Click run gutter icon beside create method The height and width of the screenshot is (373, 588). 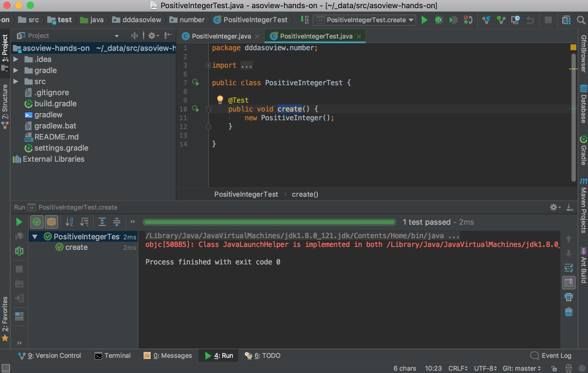[196, 109]
